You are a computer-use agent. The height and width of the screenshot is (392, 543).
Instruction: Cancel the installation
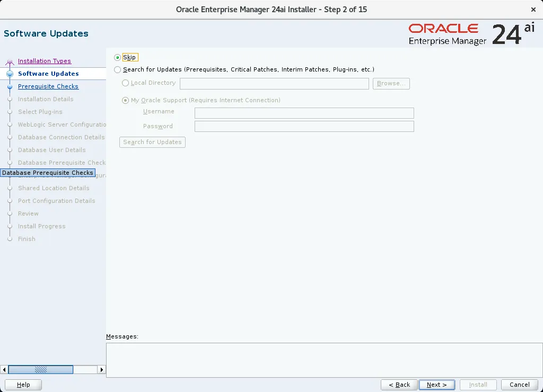pyautogui.click(x=519, y=385)
